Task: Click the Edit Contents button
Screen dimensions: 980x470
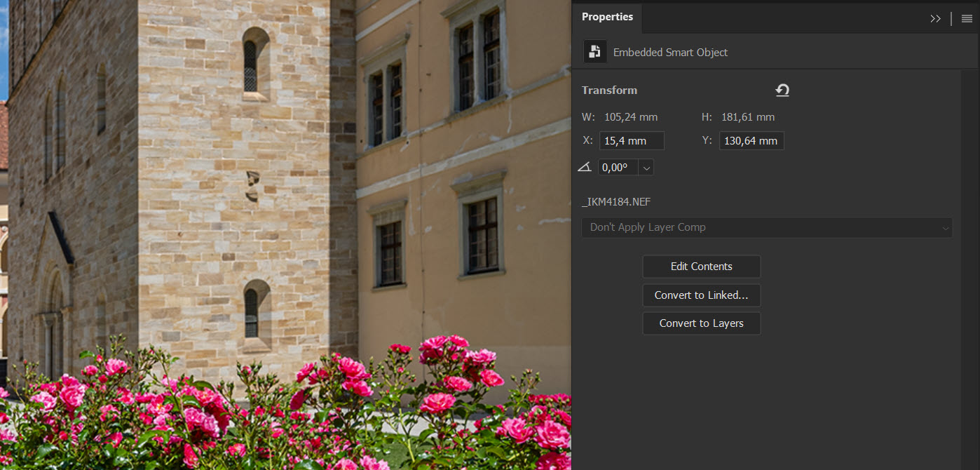Action: tap(702, 267)
